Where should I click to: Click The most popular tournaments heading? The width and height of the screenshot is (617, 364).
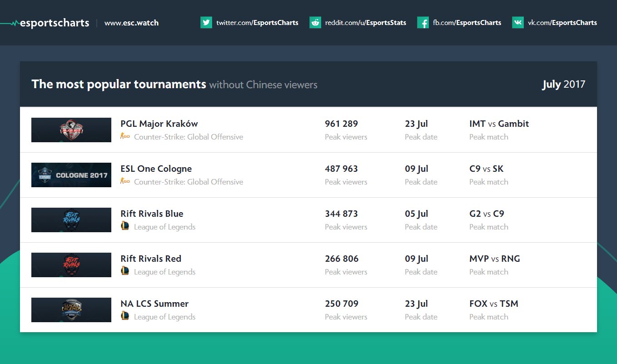click(119, 84)
